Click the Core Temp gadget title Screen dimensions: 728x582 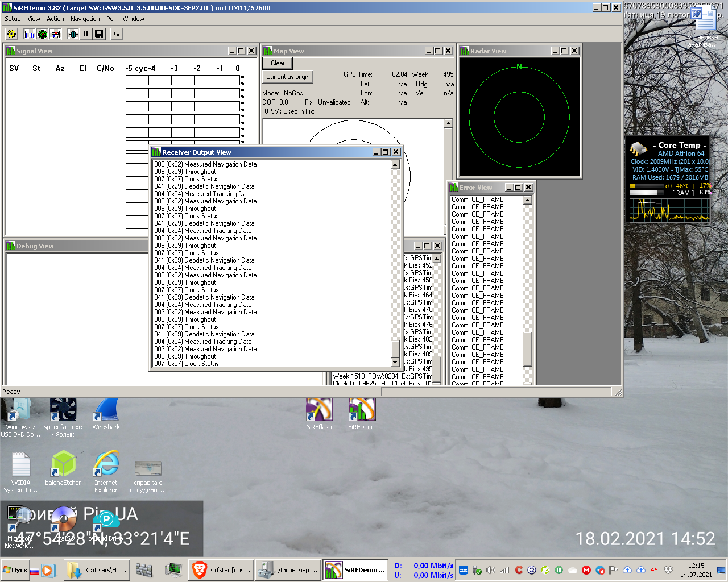coord(679,145)
